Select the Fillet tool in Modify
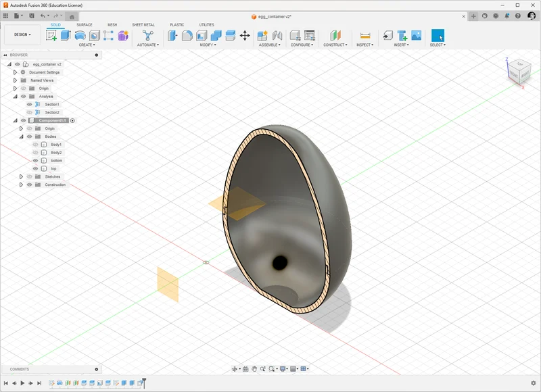Screen dimensions: 541x392 (187, 36)
